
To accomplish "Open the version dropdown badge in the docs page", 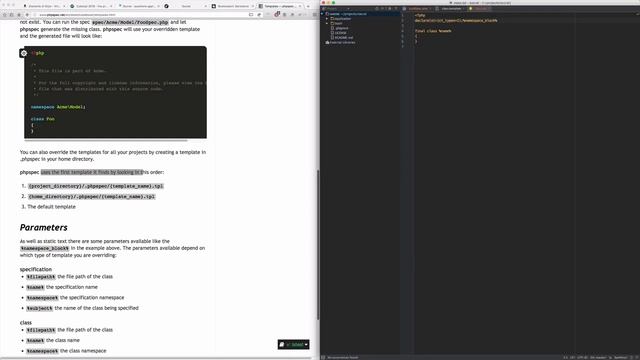I will (293, 344).
